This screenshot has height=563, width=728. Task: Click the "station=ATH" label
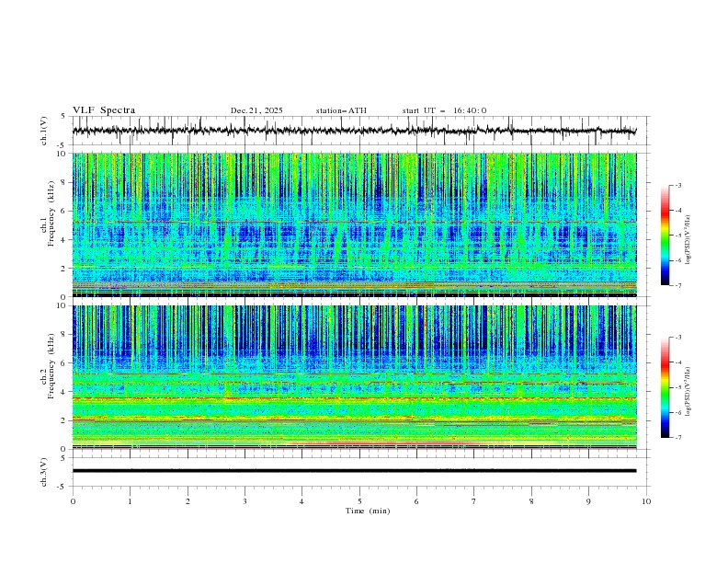(x=341, y=110)
